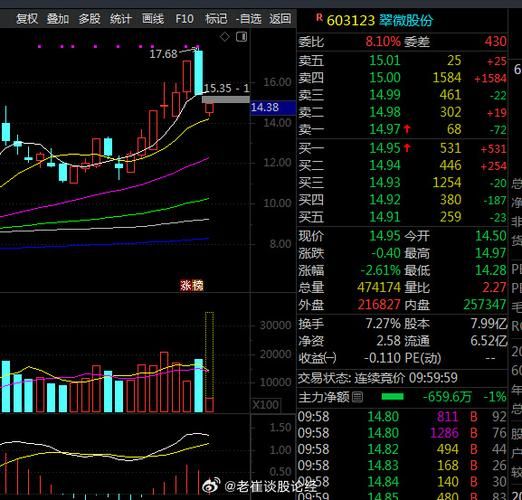Click the 最高 value 14.97

click(x=491, y=253)
